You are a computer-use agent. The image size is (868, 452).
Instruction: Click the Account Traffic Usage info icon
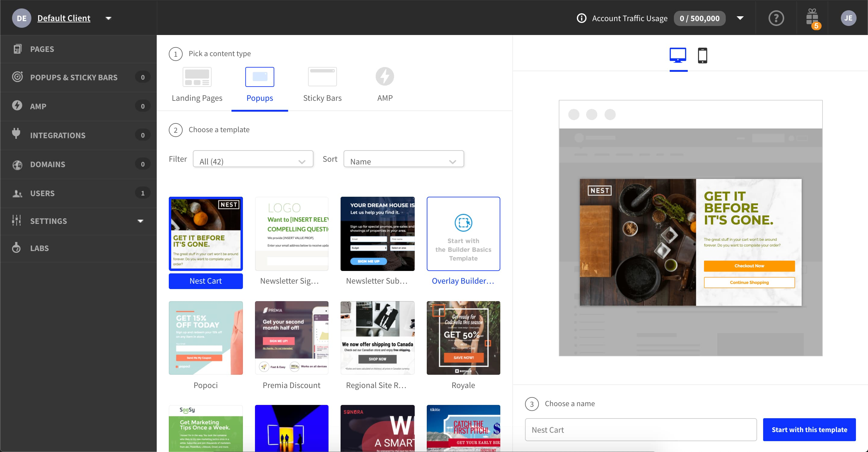(x=581, y=18)
